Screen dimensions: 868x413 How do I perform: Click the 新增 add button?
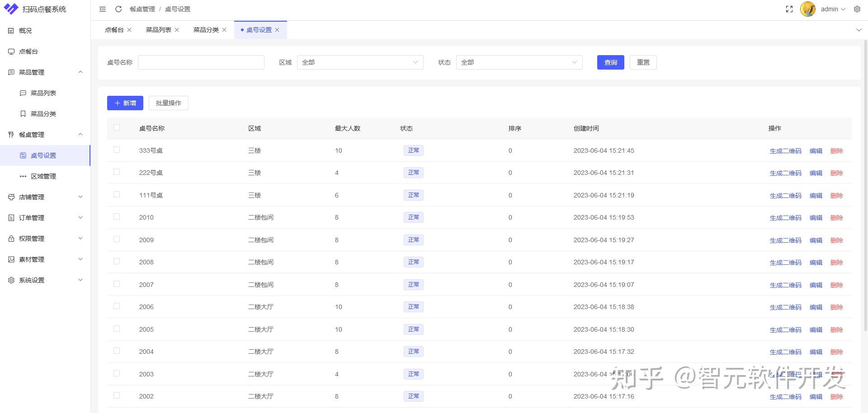tap(125, 103)
